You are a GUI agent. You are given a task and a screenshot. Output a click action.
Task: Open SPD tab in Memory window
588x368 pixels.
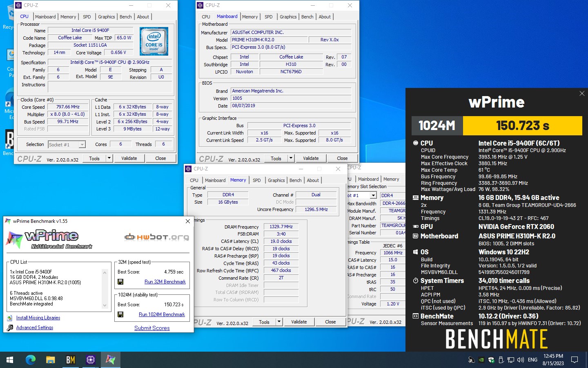pos(257,180)
